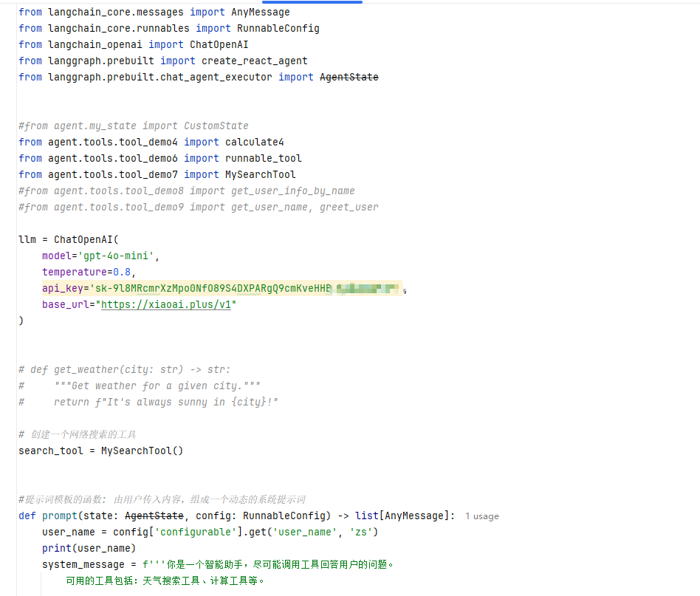Select the 'configurable' string key
Screen dimensions: 700x596
[196, 532]
